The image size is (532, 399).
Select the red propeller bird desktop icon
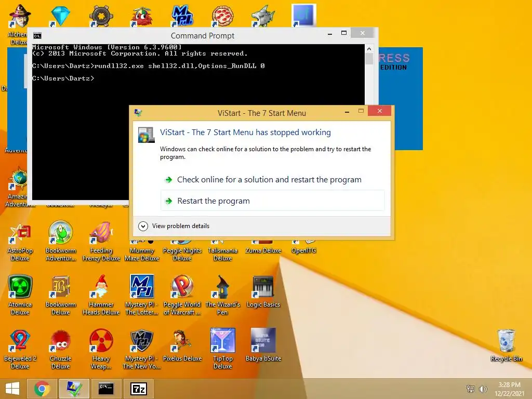coord(141,16)
